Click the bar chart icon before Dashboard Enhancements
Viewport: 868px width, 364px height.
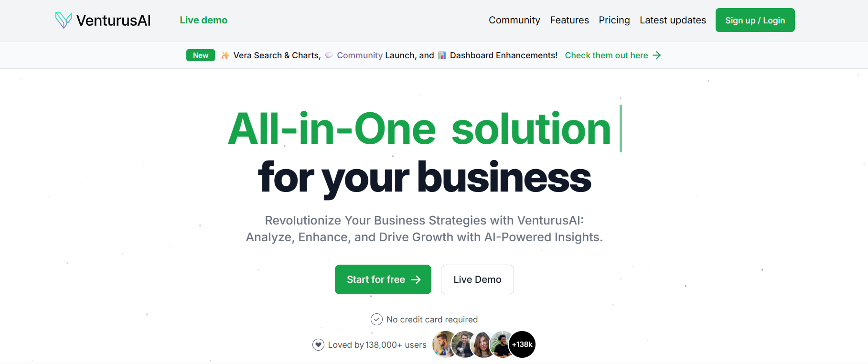click(x=442, y=55)
